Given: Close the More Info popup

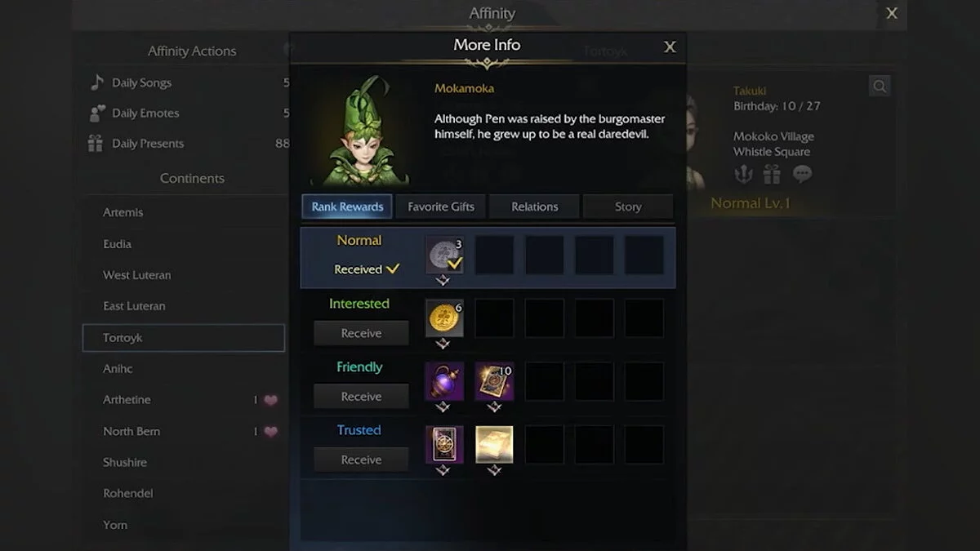Looking at the screenshot, I should coord(670,47).
